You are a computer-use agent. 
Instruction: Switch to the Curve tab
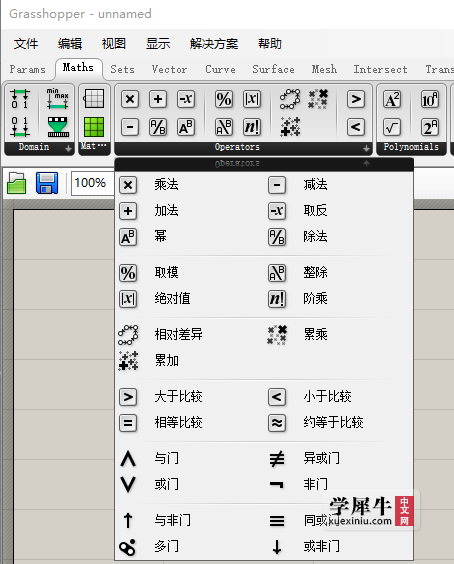pos(221,69)
